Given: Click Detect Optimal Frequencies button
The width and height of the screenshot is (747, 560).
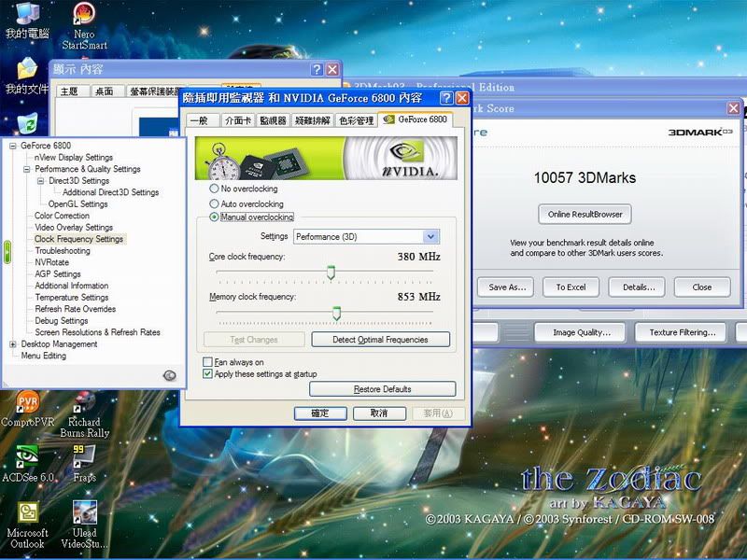Looking at the screenshot, I should [380, 340].
